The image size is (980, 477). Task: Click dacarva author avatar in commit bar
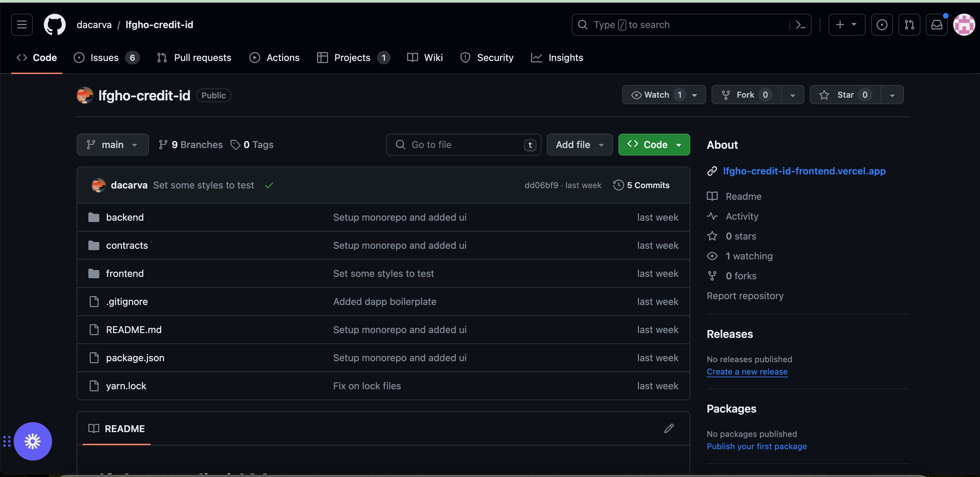point(99,185)
